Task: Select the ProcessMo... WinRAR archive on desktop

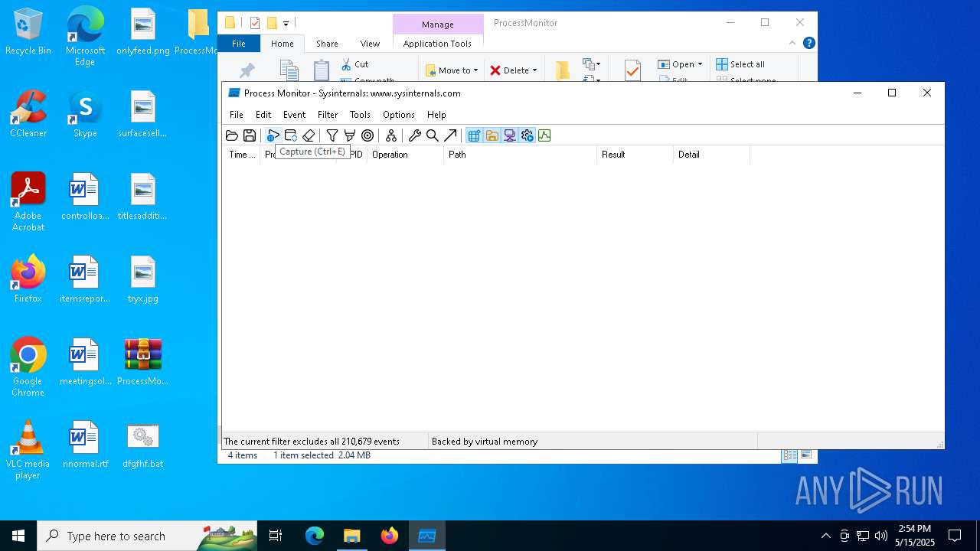Action: point(142,363)
